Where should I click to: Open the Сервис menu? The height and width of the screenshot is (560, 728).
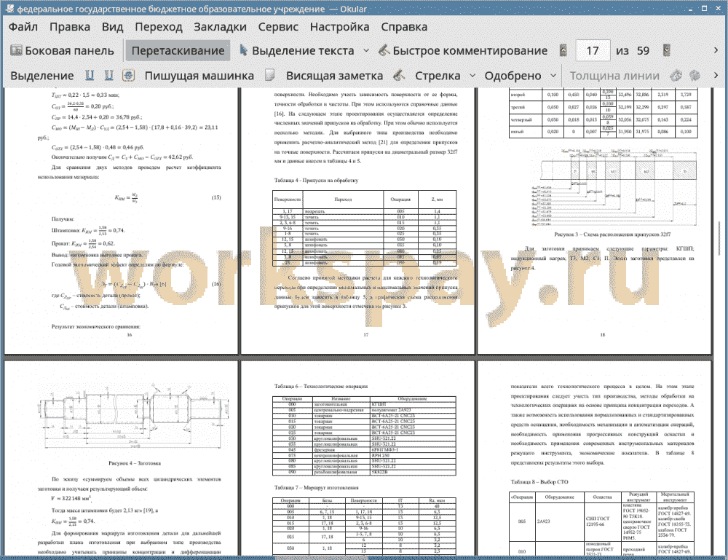[x=278, y=27]
